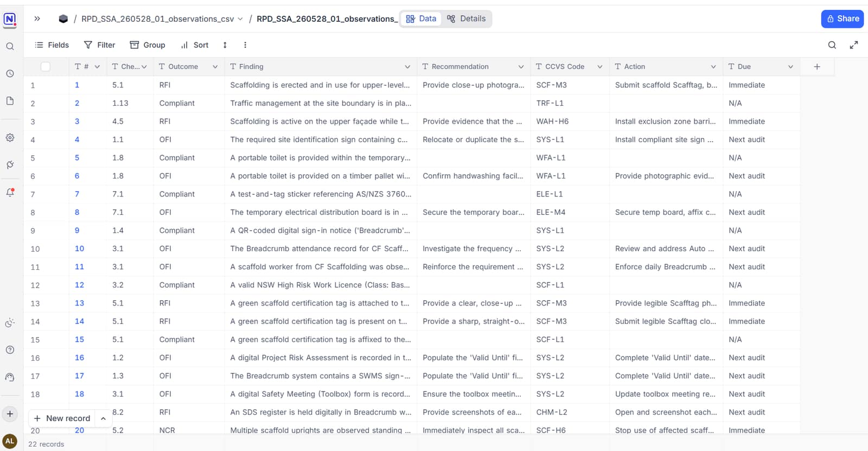Image resolution: width=868 pixels, height=451 pixels.
Task: Open settings gear icon in sidebar
Action: (x=10, y=138)
